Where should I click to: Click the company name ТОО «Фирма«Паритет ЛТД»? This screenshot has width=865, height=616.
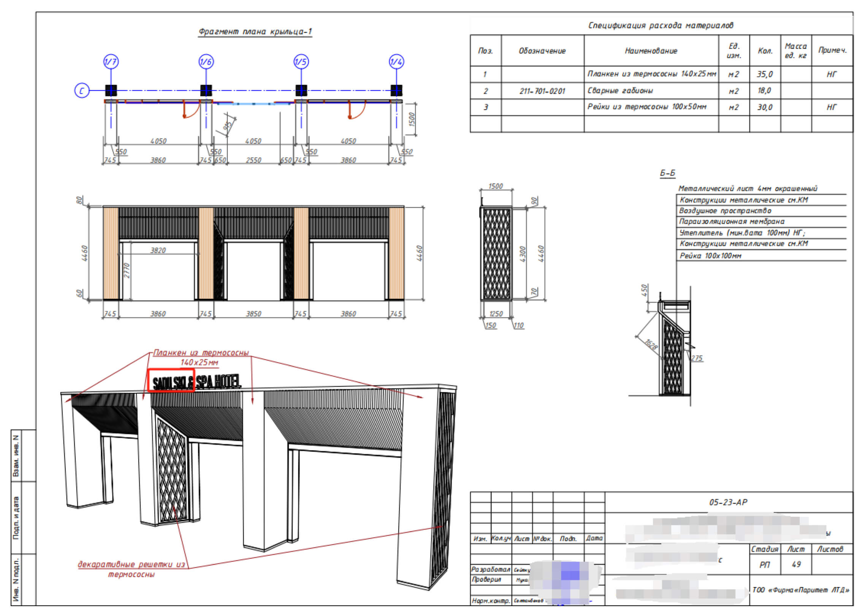800,590
